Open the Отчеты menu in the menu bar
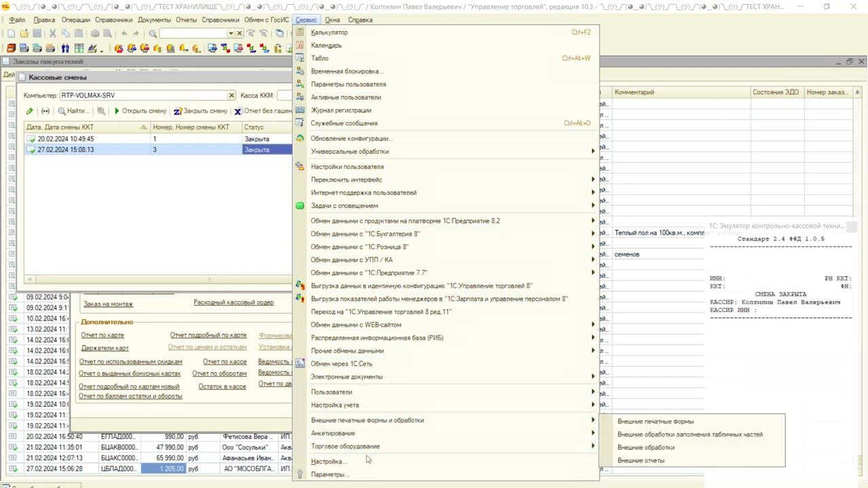Image resolution: width=868 pixels, height=488 pixels. pos(186,20)
